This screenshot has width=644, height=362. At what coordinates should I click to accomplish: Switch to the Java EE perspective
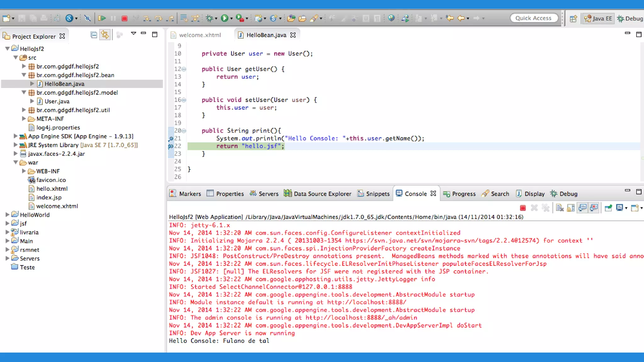(598, 19)
